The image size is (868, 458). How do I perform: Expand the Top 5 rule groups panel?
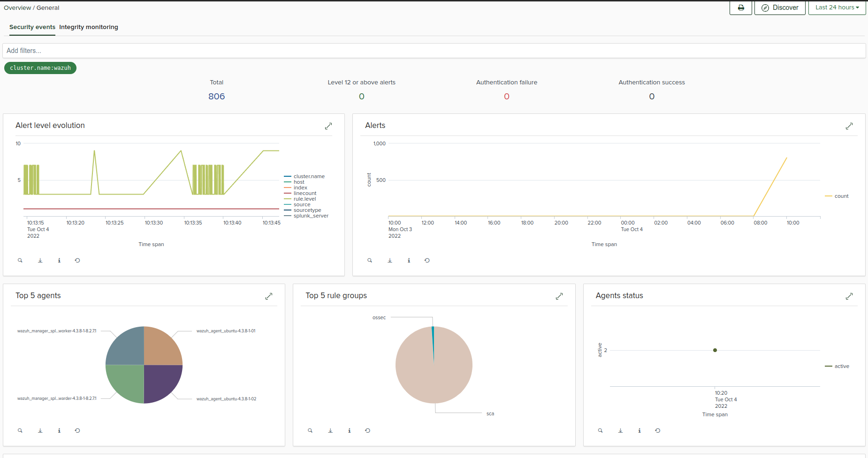click(559, 296)
